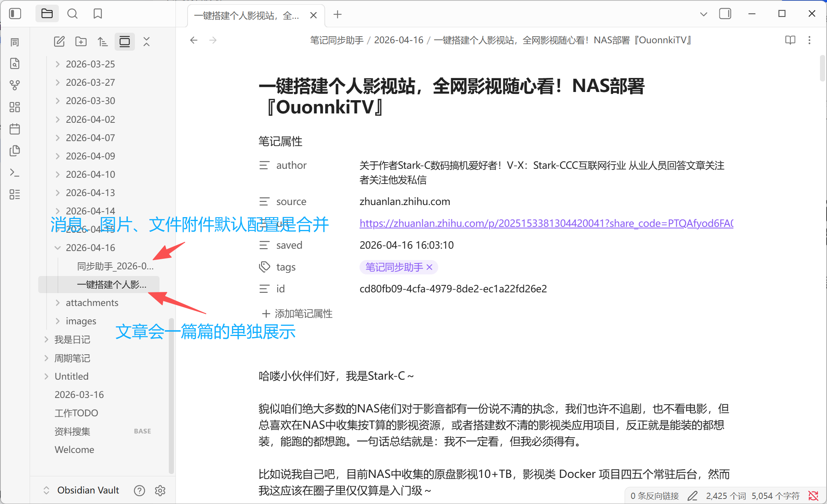The height and width of the screenshot is (504, 827).
Task: Click the top ribbon icon above file search
Action: [15, 42]
